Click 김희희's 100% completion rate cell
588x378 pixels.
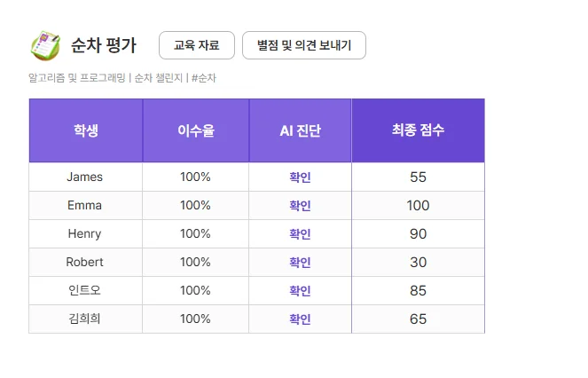[x=195, y=319]
